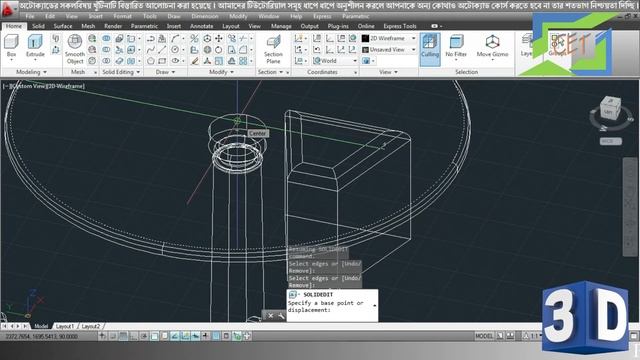Image resolution: width=640 pixels, height=360 pixels.
Task: Click the ViewCube in the viewport
Action: 611,109
